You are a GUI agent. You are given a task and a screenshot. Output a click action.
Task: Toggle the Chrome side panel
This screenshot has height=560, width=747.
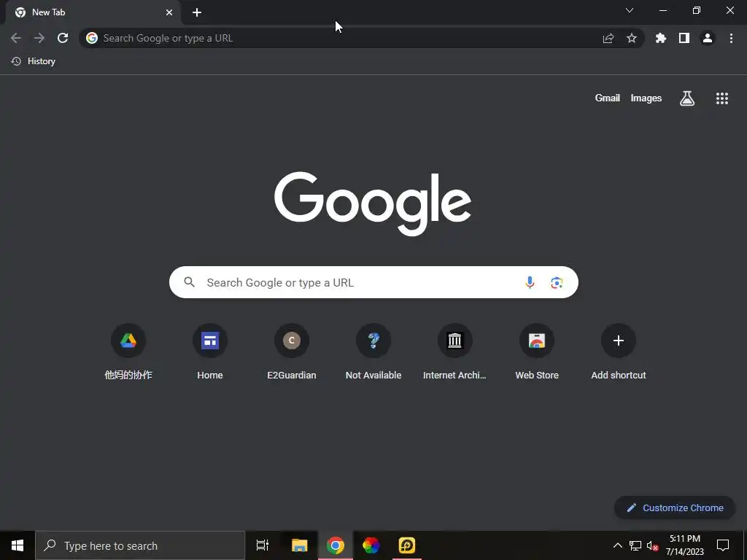(684, 38)
